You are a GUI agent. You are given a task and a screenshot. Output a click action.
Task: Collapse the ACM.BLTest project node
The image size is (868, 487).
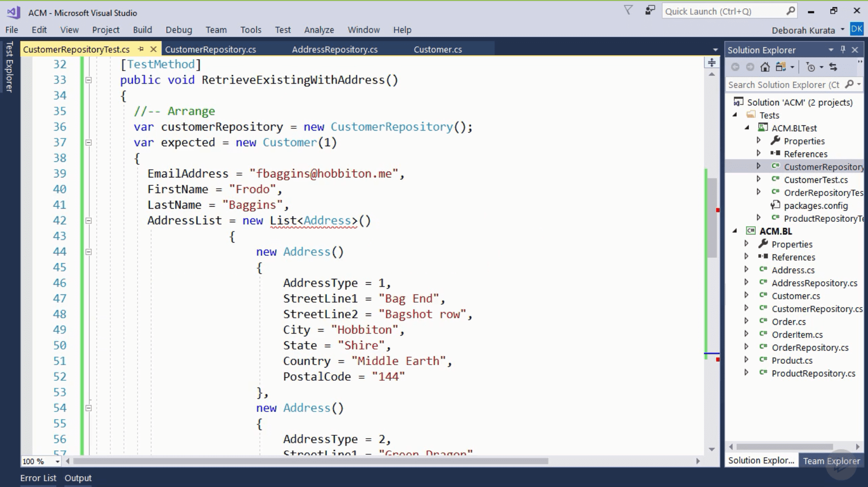pyautogui.click(x=746, y=128)
